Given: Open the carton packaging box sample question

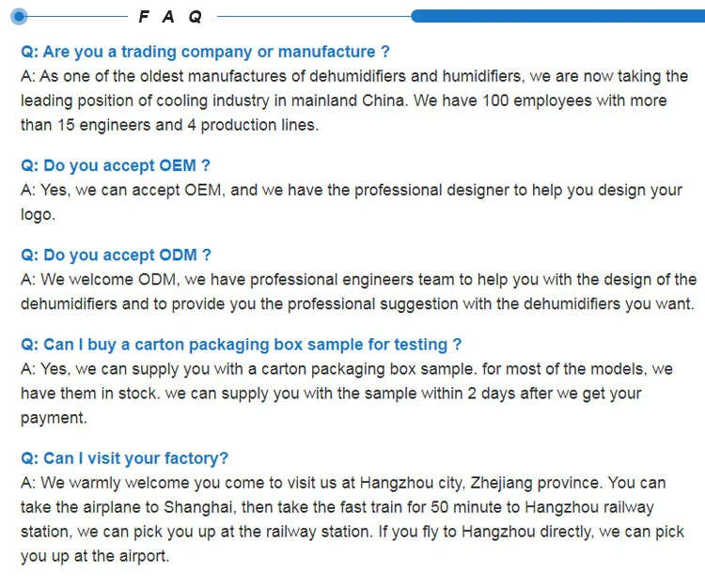Looking at the screenshot, I should tap(242, 345).
